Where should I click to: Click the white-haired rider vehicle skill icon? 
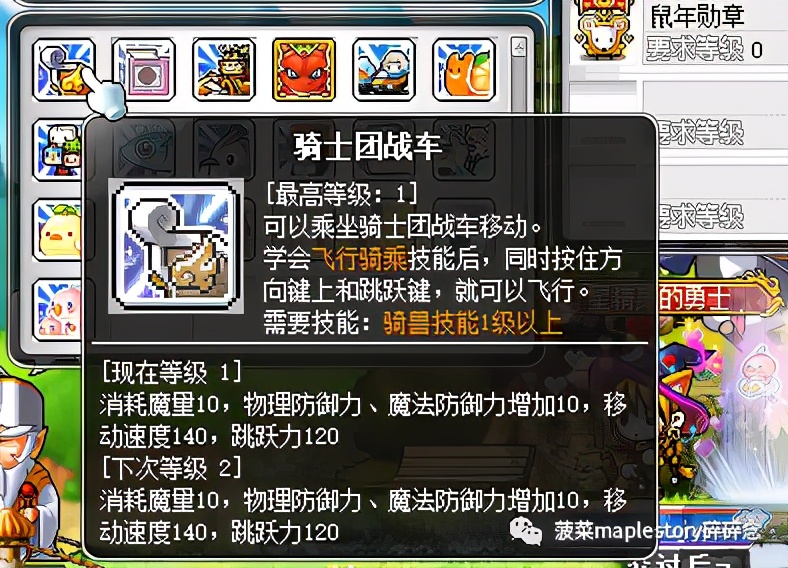tap(384, 70)
